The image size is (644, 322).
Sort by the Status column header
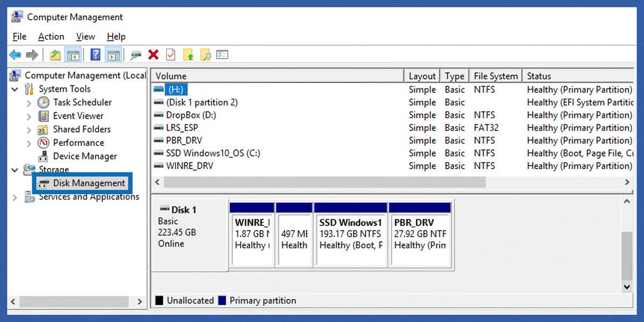(x=578, y=76)
